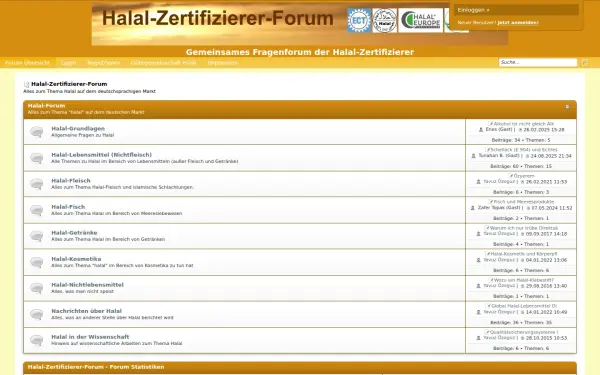Click the speech bubble icon beside Nachrichten über Halal
Image resolution: width=600 pixels, height=375 pixels.
[x=37, y=314]
